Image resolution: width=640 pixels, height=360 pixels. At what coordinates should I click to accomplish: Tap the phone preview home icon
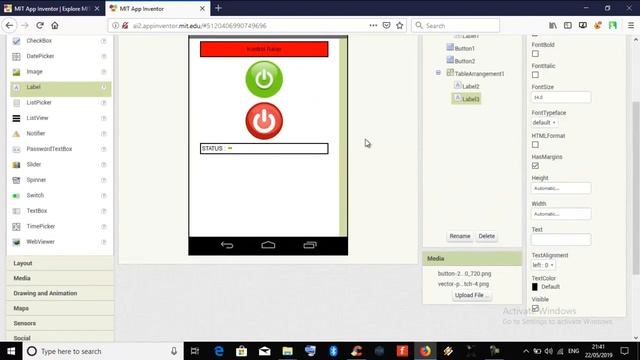coord(268,245)
